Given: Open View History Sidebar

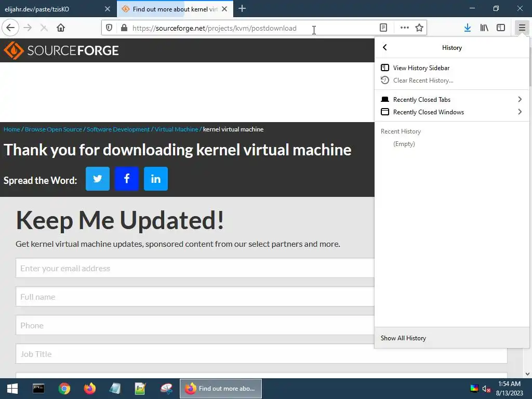Looking at the screenshot, I should pyautogui.click(x=451, y=68).
